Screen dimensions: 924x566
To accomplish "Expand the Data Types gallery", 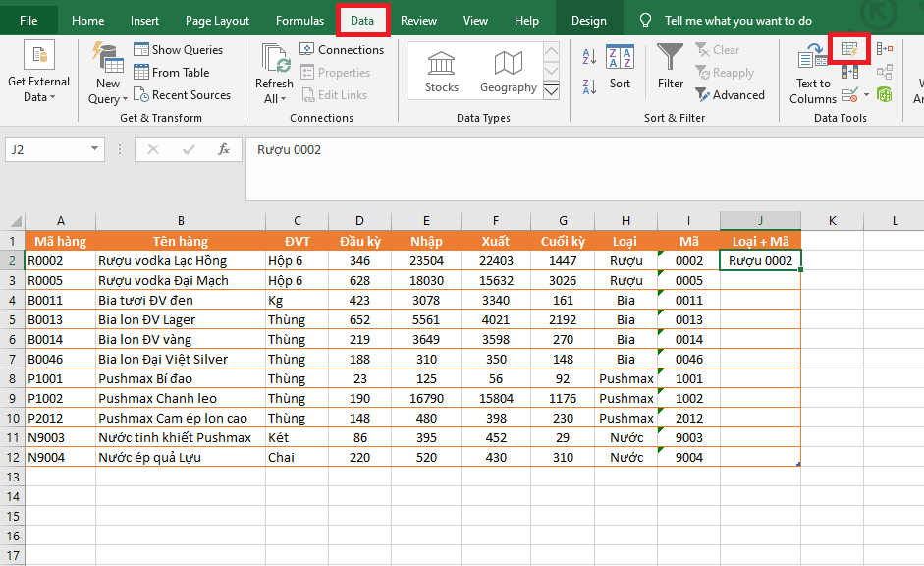I will [x=551, y=91].
